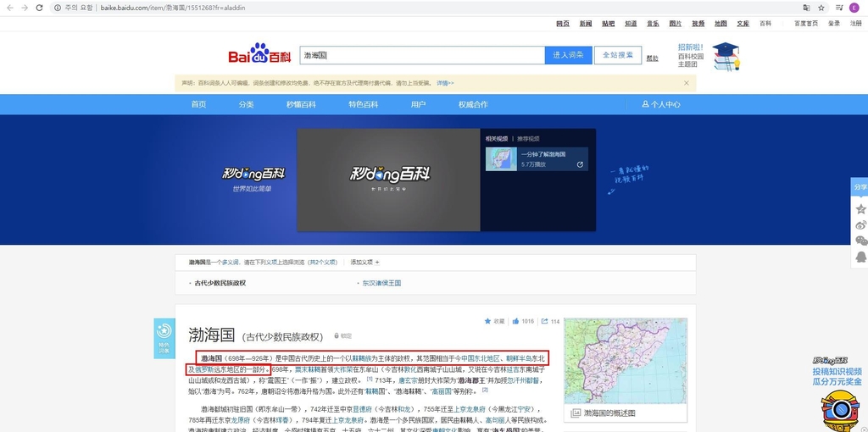Screen dimensions: 868x432
Task: Select the 权威合作 menu tab
Action: 473,104
